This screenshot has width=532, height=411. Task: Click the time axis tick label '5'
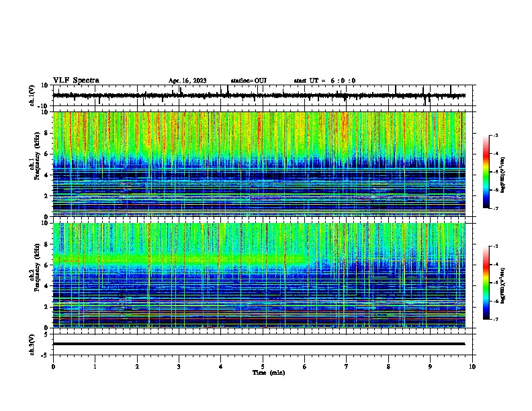point(263,367)
